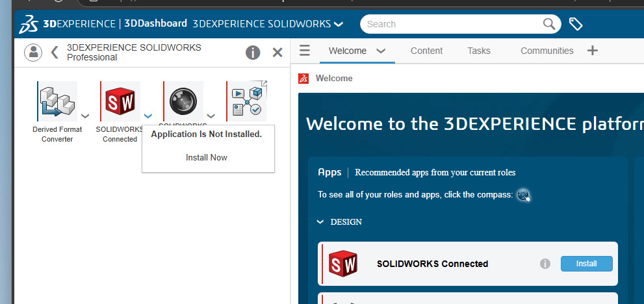Viewport: 644px width, 304px height.
Task: Switch to the Content tab
Action: (426, 51)
